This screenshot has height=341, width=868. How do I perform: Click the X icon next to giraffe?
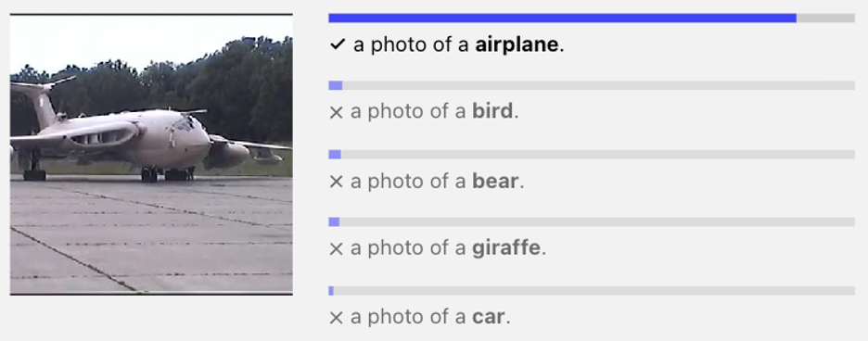[336, 249]
